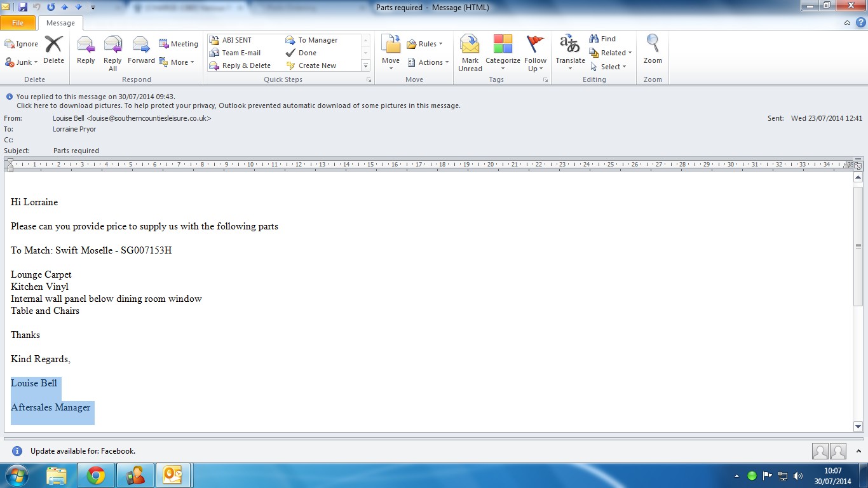
Task: Open the Action Center flag icon
Action: point(768,475)
